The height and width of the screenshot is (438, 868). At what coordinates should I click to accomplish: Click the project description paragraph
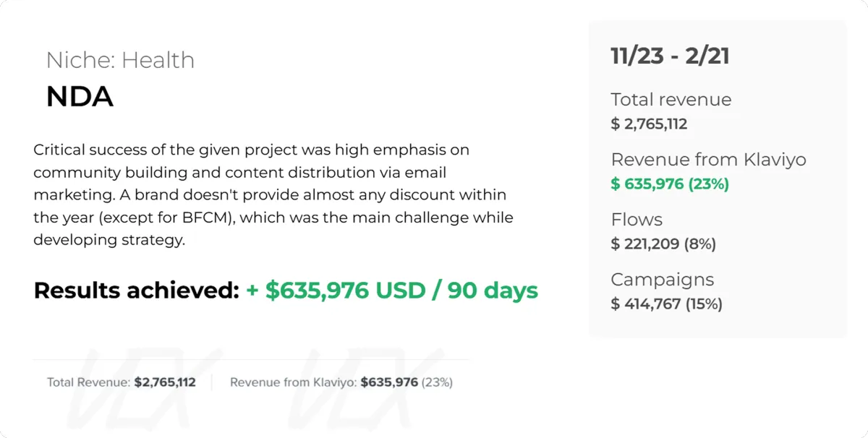(x=273, y=195)
